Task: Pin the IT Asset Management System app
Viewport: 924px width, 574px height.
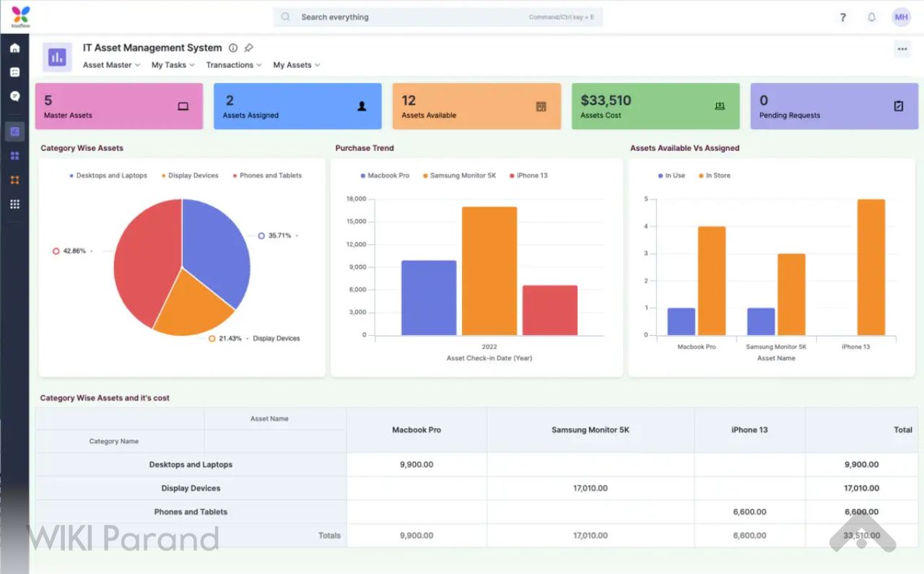Action: click(x=248, y=48)
